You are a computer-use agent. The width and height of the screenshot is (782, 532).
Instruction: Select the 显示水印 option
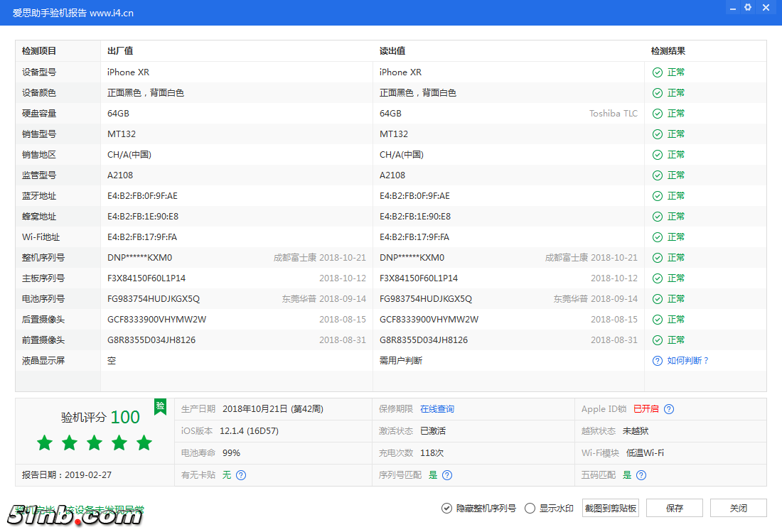coord(530,508)
